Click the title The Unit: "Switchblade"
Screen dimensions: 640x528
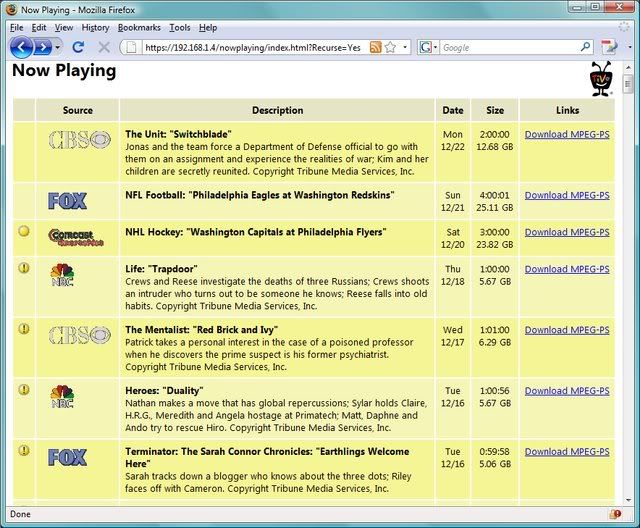coord(178,134)
